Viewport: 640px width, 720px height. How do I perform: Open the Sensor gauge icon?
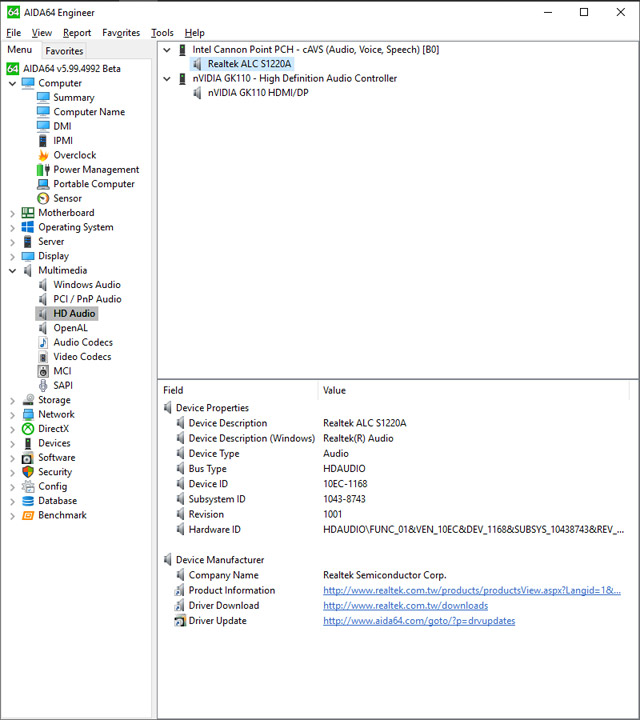43,198
